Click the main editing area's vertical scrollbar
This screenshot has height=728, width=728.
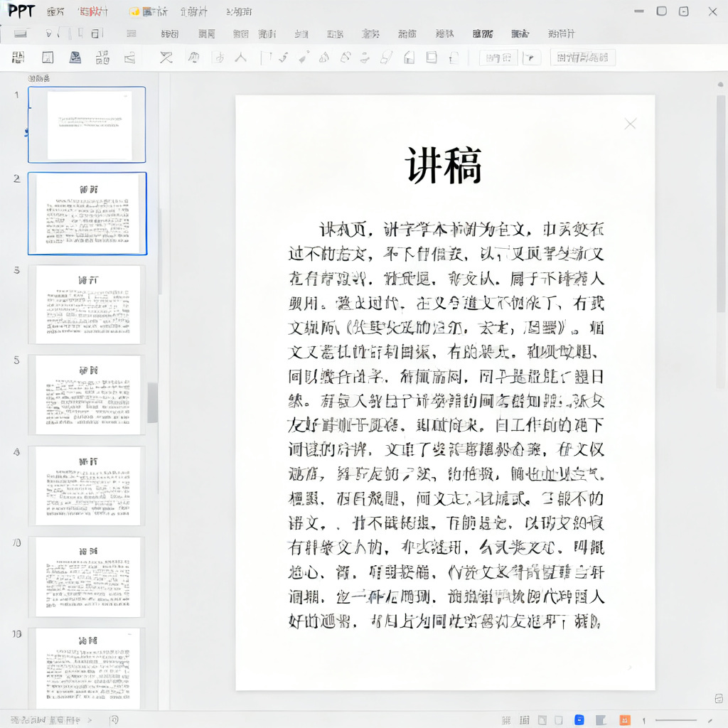tap(721, 204)
